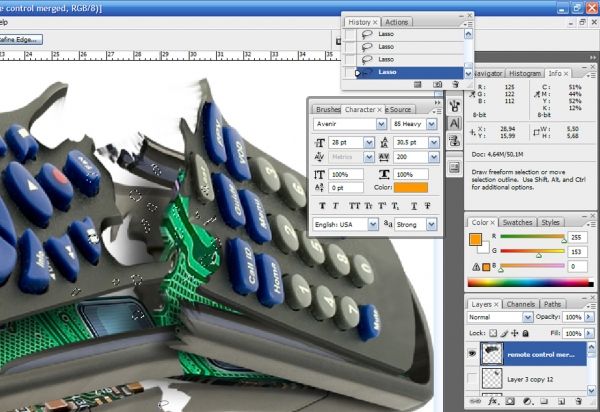This screenshot has width=600, height=412.
Task: Toggle Strikethrough text style
Action: click(x=427, y=206)
